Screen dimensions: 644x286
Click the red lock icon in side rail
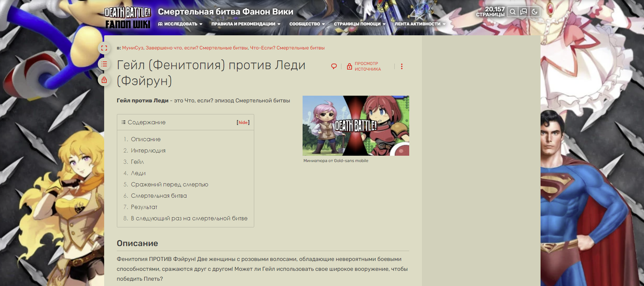coord(104,80)
